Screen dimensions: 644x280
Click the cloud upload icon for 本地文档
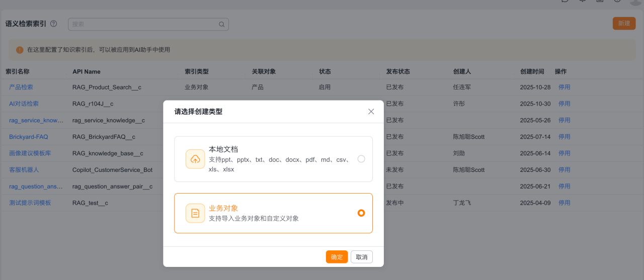(x=195, y=159)
